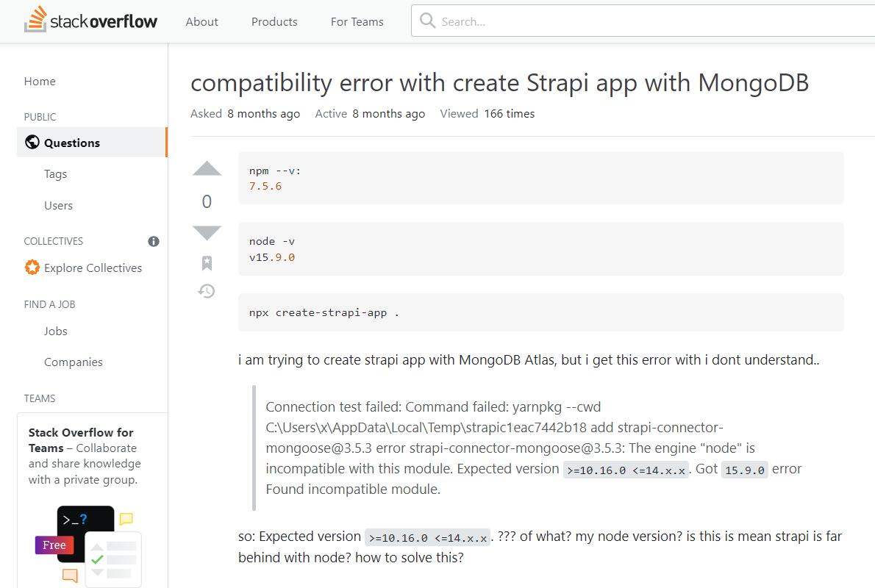
Task: Open the About page
Action: coord(202,22)
